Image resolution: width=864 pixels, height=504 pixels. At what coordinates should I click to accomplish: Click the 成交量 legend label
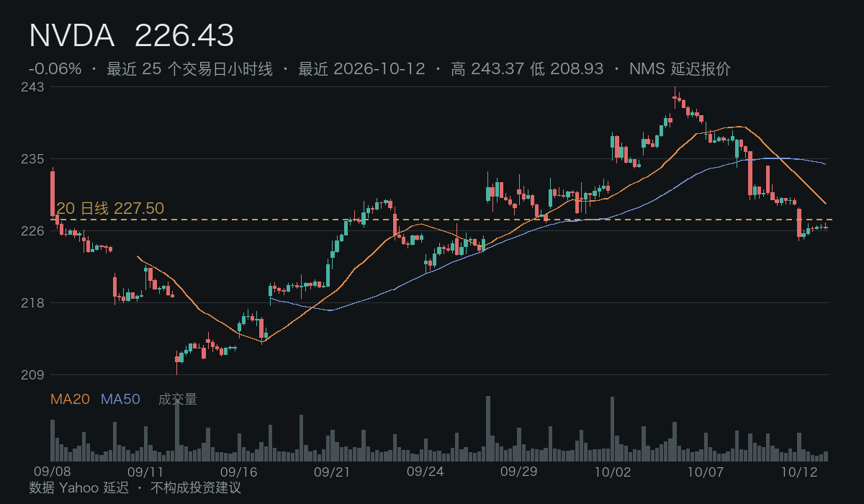178,399
